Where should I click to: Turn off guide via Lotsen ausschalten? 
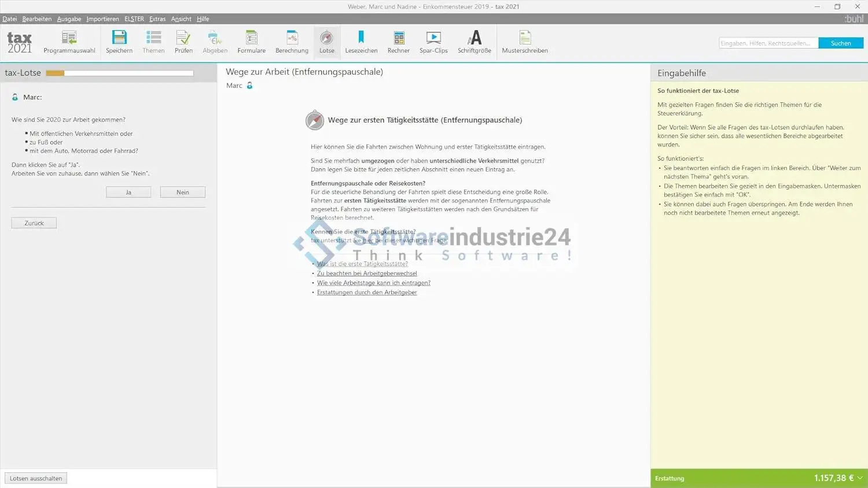(x=36, y=478)
